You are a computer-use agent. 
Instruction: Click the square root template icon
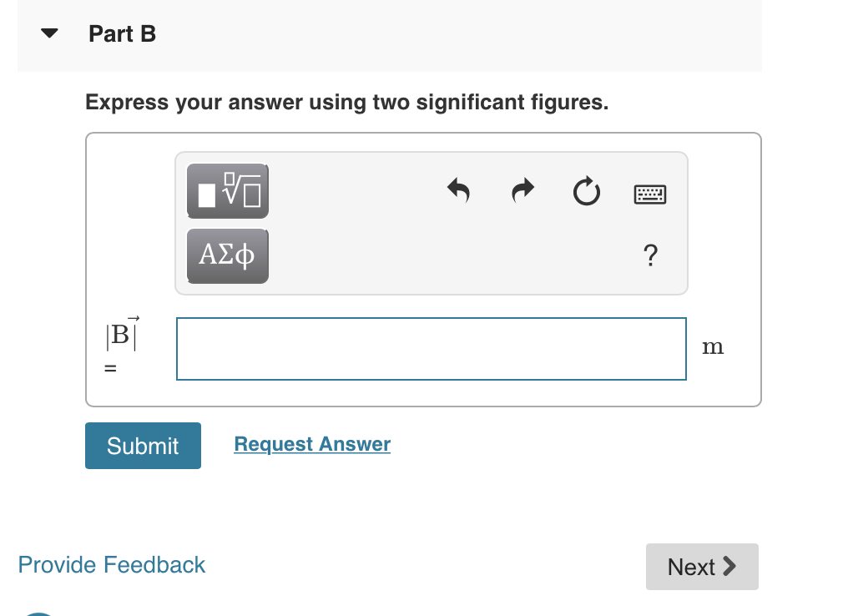227,191
